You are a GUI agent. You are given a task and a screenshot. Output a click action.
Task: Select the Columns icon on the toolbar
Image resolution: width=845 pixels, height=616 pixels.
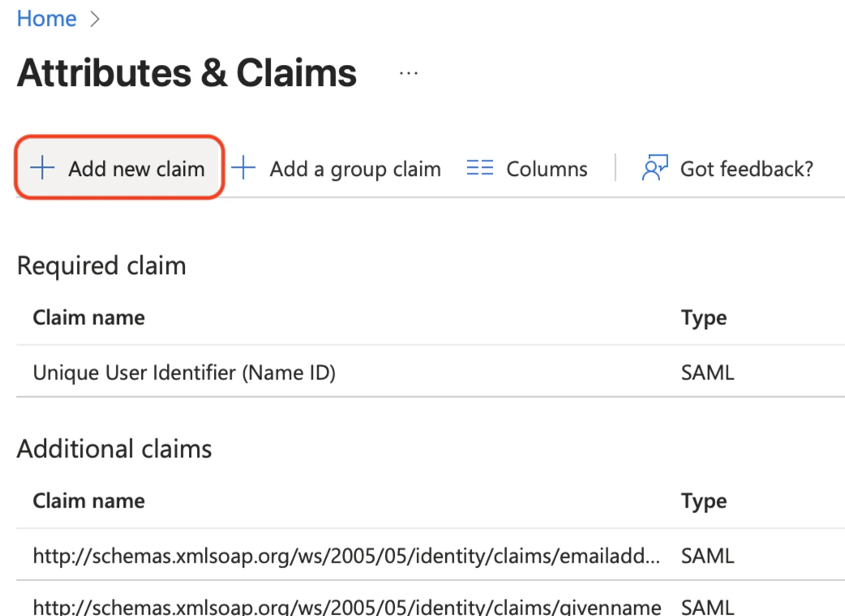(x=479, y=168)
